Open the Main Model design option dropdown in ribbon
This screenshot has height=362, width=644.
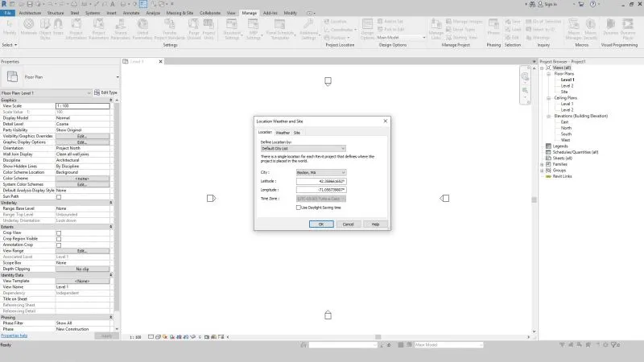[401, 37]
